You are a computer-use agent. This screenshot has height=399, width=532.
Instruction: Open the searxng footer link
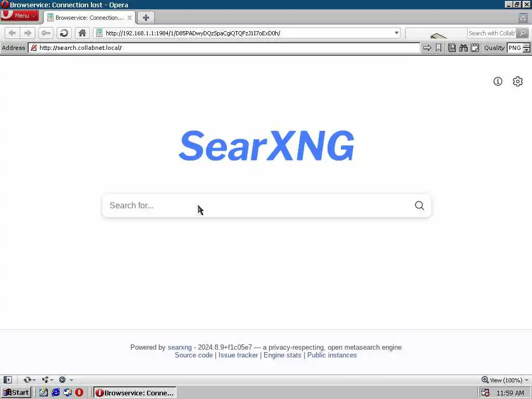point(179,347)
